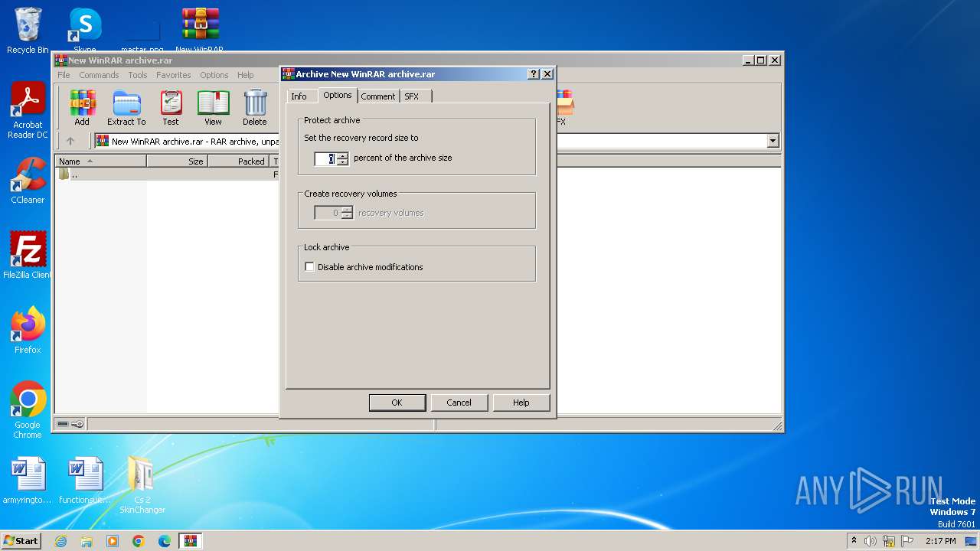
Task: Expand the WinRAR address path dropdown
Action: coord(773,141)
